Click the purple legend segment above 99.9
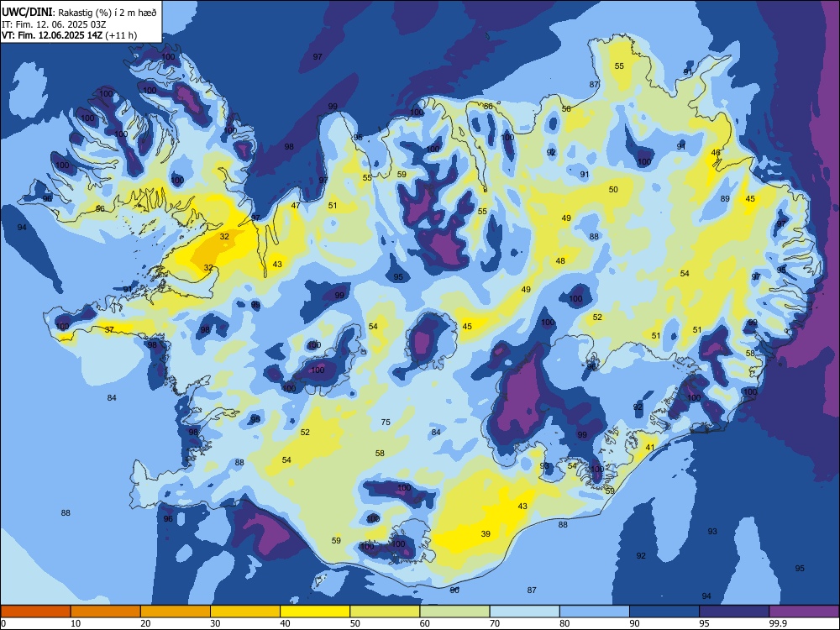This screenshot has height=630, width=840. pos(804,612)
